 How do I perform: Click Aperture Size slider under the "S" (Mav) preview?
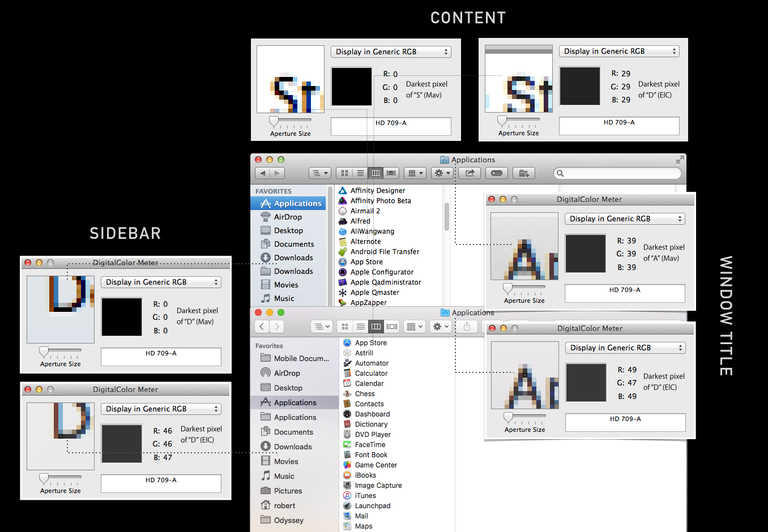click(290, 122)
